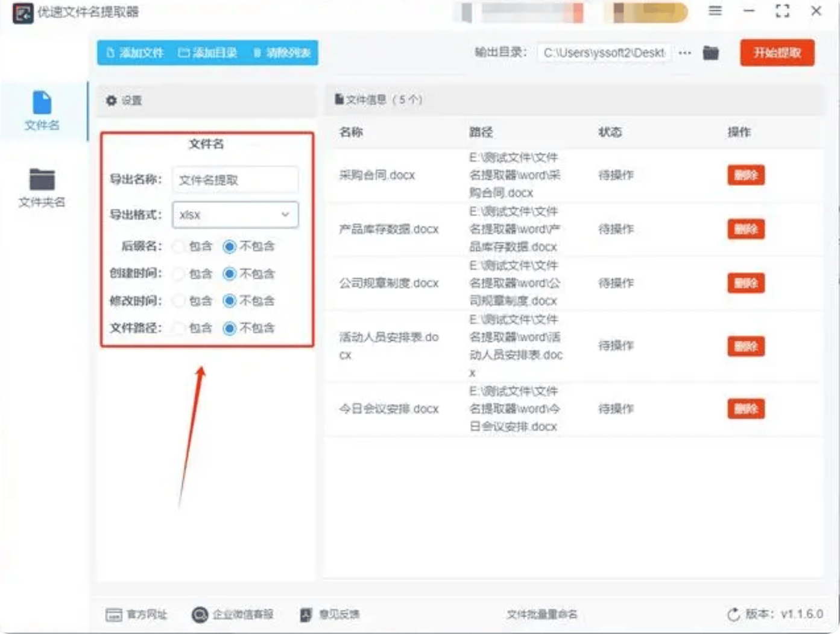Click the 状态 column header

610,132
